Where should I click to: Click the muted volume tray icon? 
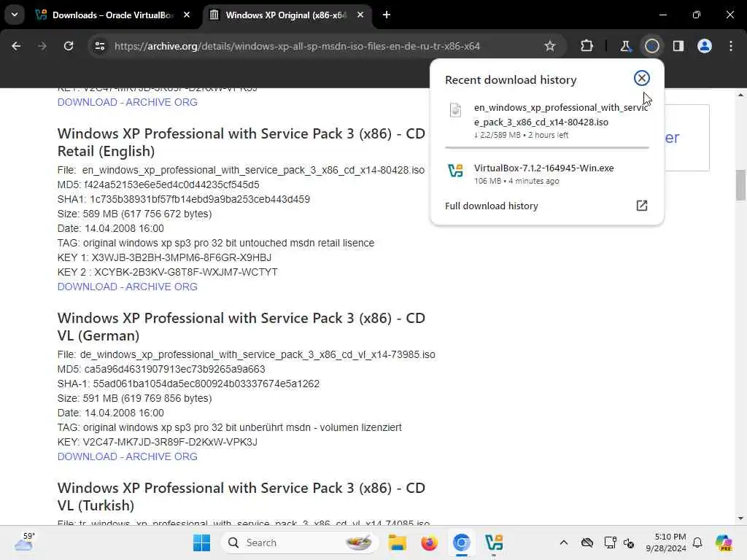[629, 542]
